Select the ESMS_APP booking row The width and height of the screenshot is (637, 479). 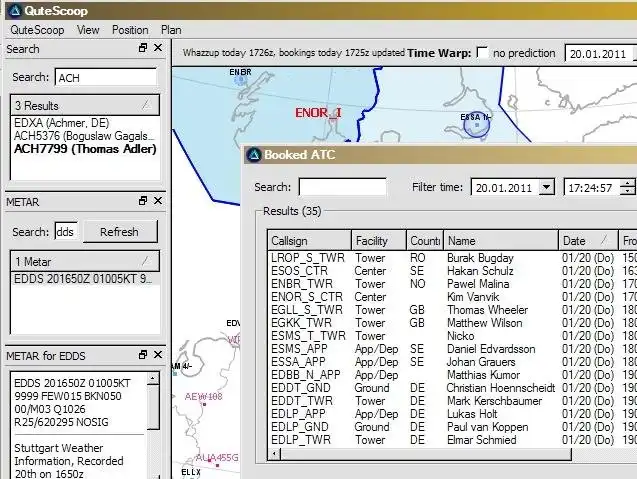(x=452, y=349)
